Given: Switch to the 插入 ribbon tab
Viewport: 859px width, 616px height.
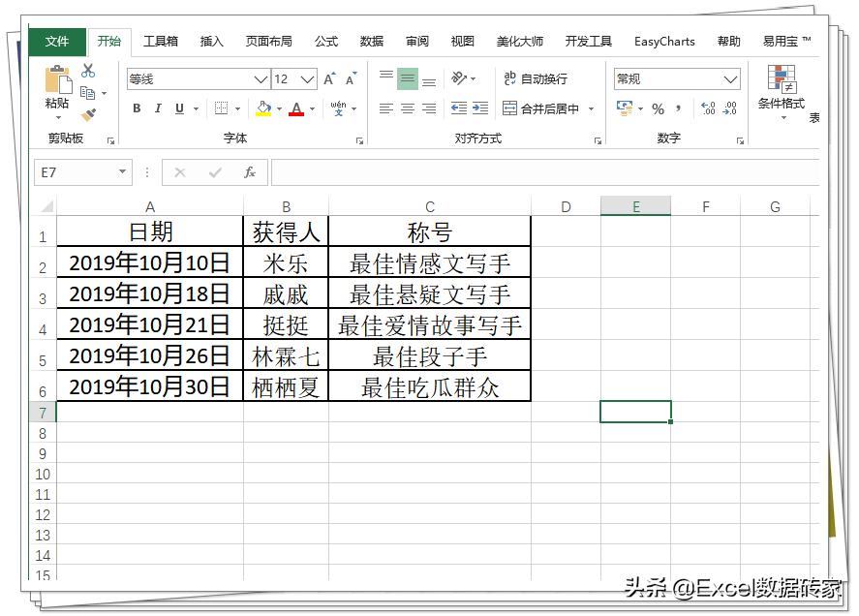Looking at the screenshot, I should (211, 41).
